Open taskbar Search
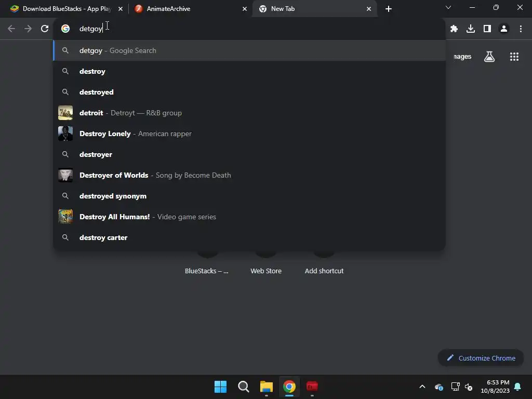This screenshot has width=532, height=399. [243, 387]
